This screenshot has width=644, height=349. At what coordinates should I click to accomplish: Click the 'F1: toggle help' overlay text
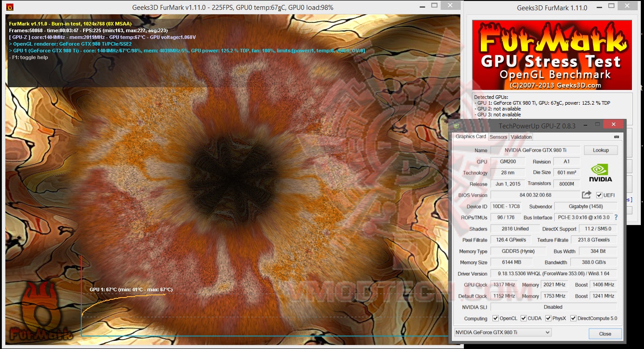point(29,57)
